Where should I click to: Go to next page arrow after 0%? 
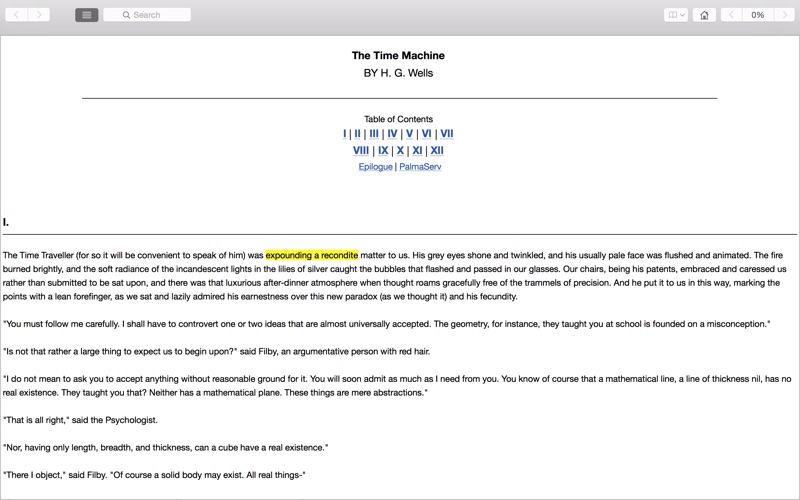[x=784, y=15]
